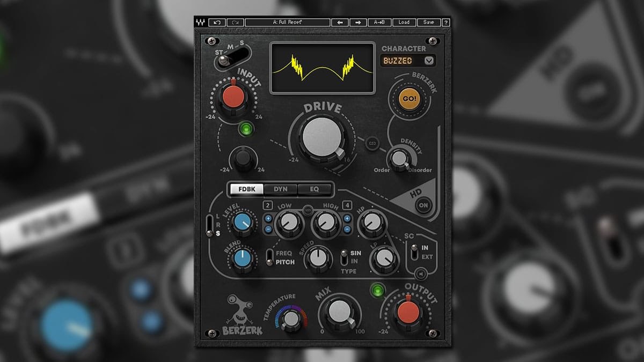
Task: Click the Density knob
Action: point(399,159)
